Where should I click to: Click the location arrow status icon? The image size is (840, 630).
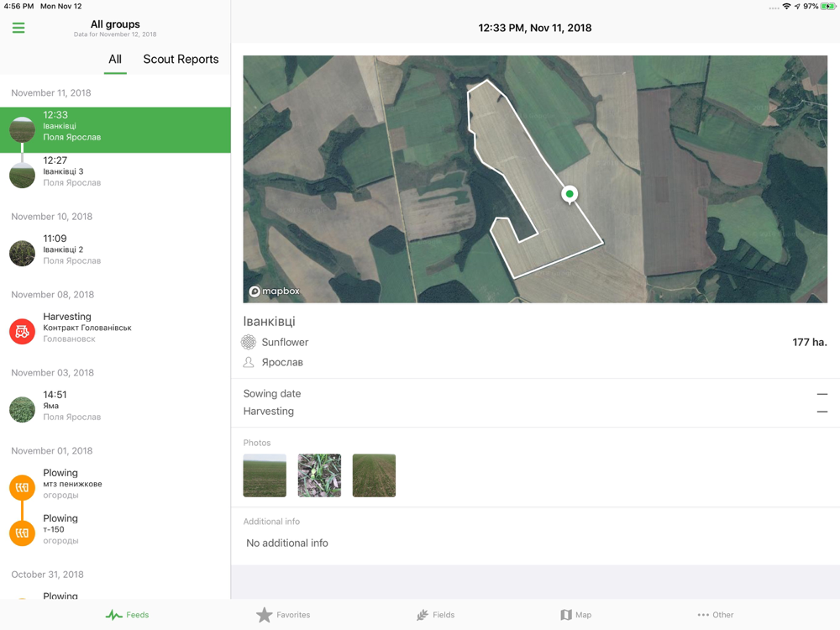[797, 7]
